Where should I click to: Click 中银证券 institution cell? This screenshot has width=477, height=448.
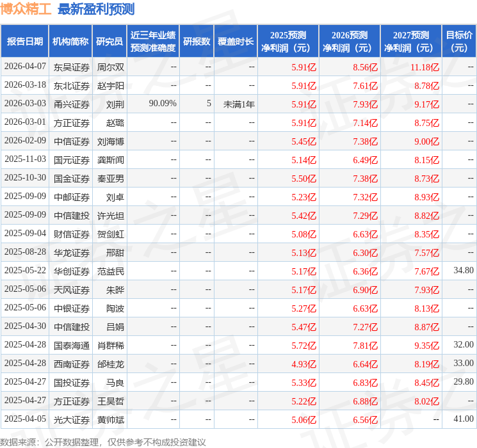click(72, 308)
